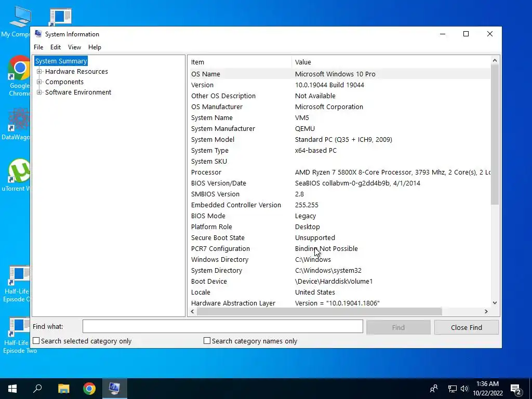Open File Explorer from the taskbar
This screenshot has height=399, width=532.
tap(63, 389)
